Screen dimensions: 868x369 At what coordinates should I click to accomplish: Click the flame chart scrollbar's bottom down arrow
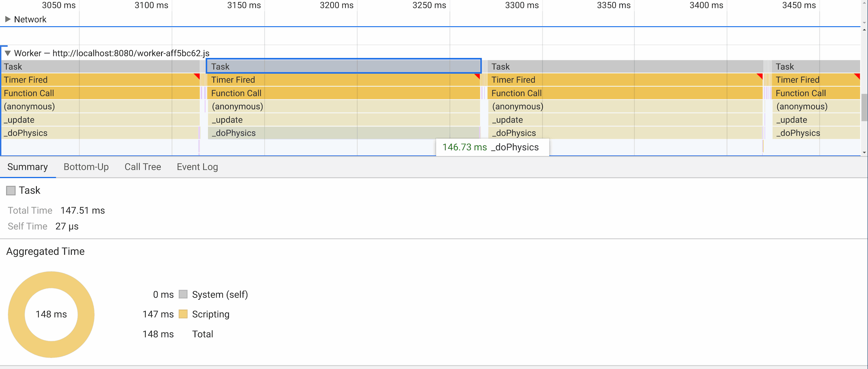pyautogui.click(x=864, y=153)
